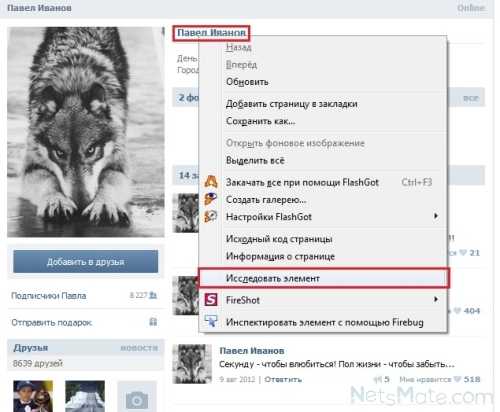Click the Добавить в друзья button
Screen dimensions: 500x412
coord(86,262)
